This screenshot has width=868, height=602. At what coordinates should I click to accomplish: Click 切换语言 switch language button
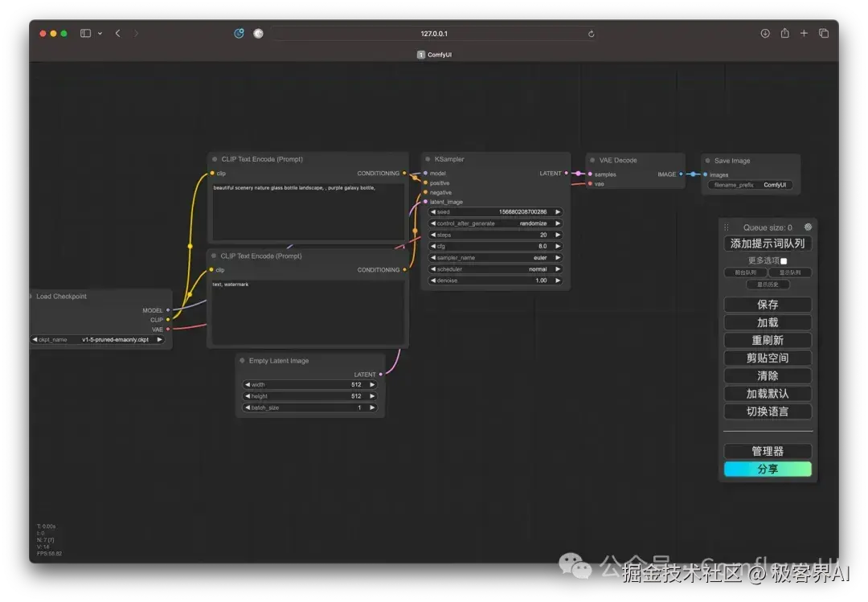point(768,411)
